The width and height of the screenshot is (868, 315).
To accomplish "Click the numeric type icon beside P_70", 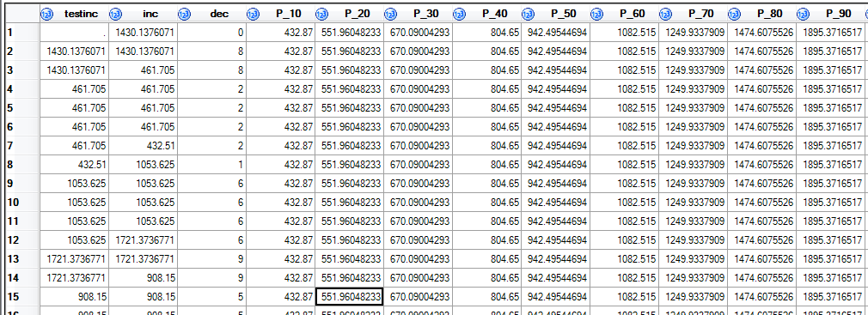I will coord(665,13).
